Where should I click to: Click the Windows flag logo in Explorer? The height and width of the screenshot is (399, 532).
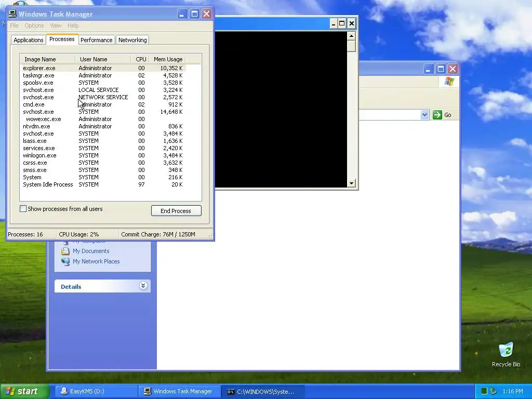pyautogui.click(x=449, y=82)
